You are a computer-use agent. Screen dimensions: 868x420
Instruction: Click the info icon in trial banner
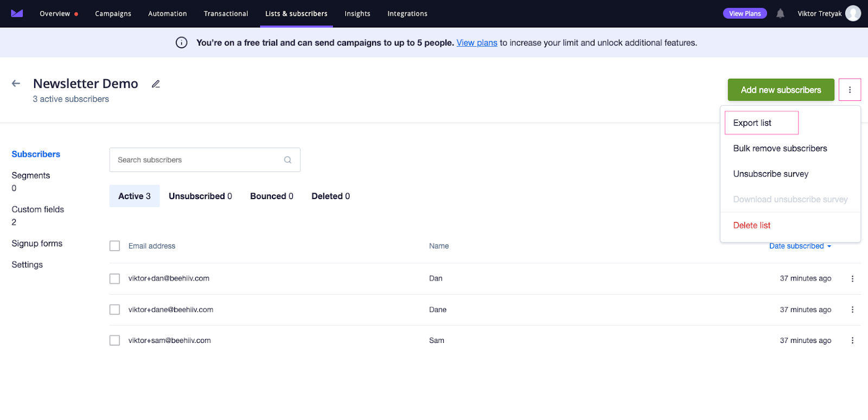(x=182, y=43)
